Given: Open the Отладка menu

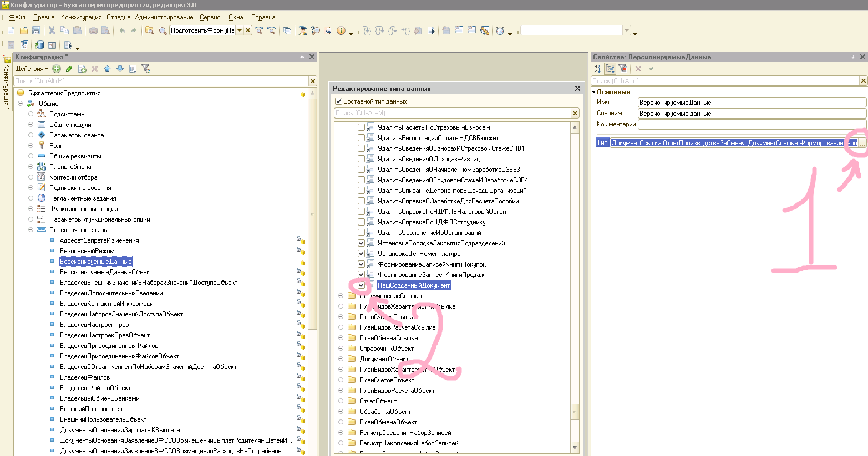Looking at the screenshot, I should pos(118,17).
